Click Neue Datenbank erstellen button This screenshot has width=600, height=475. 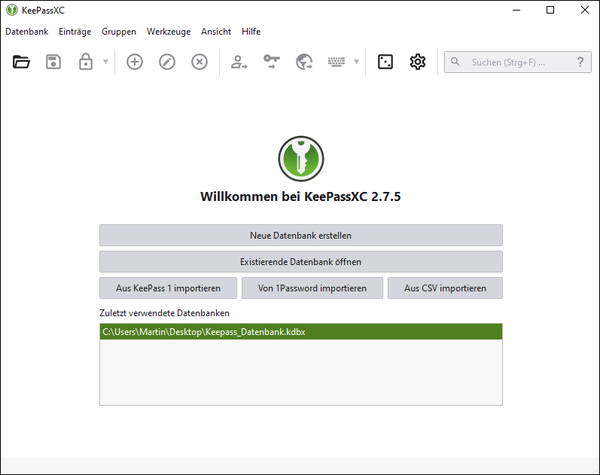point(301,235)
